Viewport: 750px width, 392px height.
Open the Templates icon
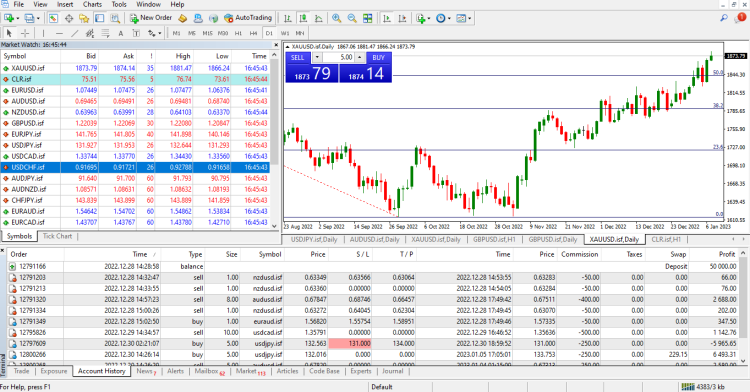click(x=461, y=18)
